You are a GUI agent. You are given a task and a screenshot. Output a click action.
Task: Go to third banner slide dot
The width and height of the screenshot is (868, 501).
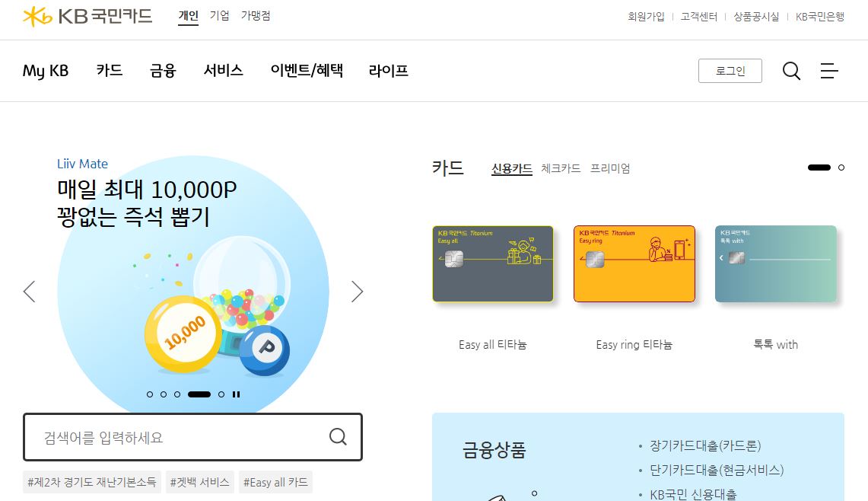pyautogui.click(x=177, y=394)
